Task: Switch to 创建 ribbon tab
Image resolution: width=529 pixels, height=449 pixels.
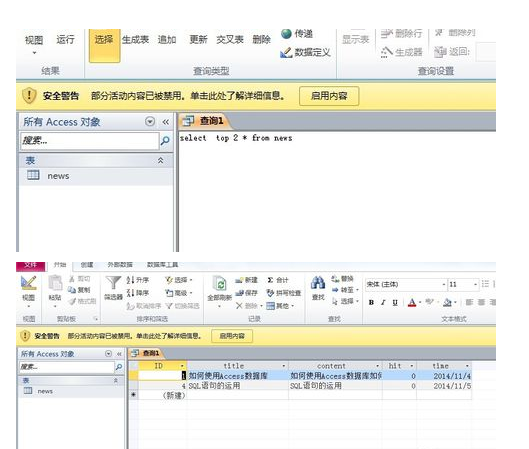Action: coord(87,265)
